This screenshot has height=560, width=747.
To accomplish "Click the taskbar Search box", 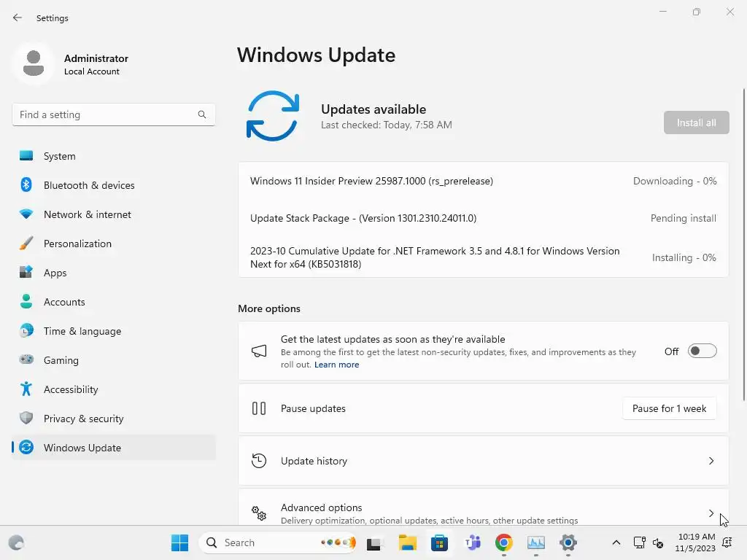I will click(277, 542).
